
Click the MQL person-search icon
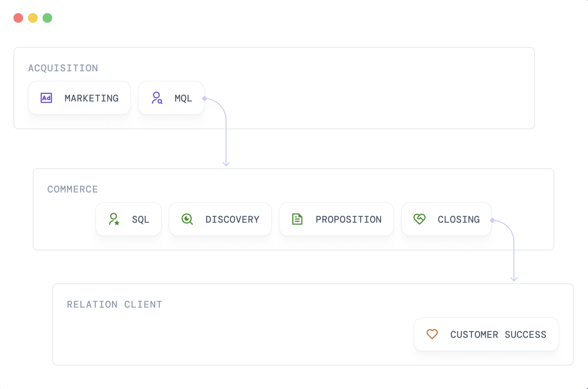[157, 98]
